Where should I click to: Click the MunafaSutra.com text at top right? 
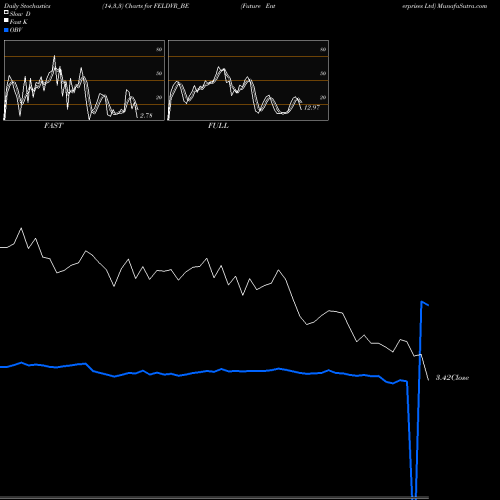[462, 6]
